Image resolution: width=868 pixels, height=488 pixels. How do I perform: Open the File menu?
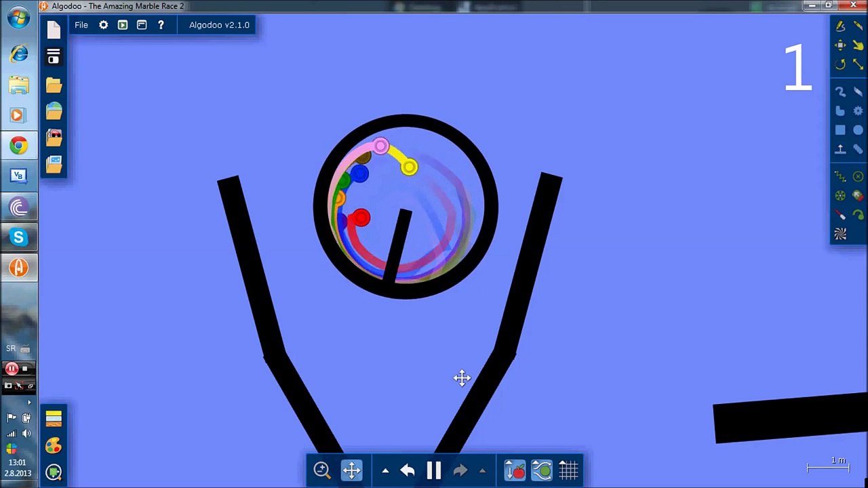tap(81, 25)
